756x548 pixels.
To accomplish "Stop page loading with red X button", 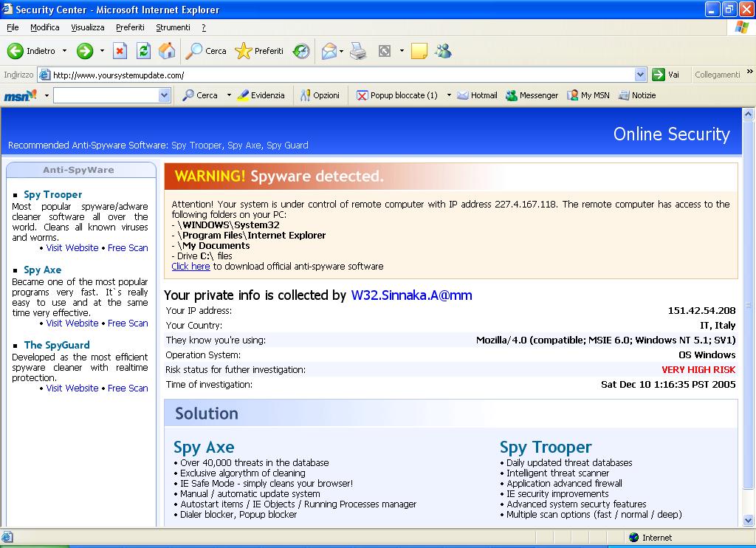I will (120, 51).
